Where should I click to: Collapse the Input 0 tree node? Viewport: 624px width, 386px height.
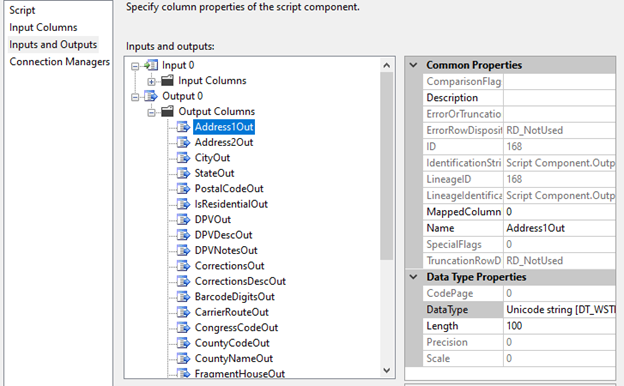[x=135, y=66]
